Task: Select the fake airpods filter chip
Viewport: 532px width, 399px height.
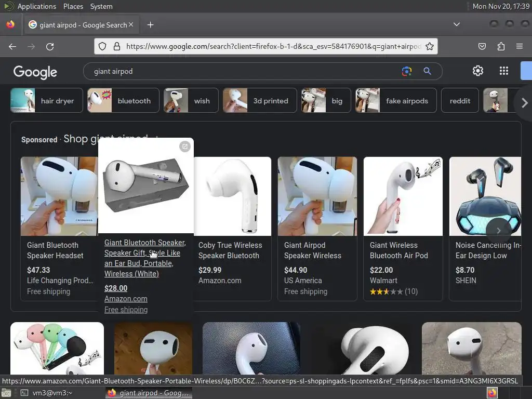Action: (396, 100)
